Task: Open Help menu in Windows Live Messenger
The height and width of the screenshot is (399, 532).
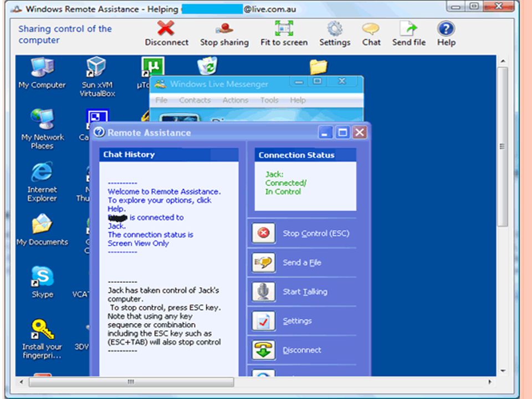Action: pyautogui.click(x=298, y=100)
